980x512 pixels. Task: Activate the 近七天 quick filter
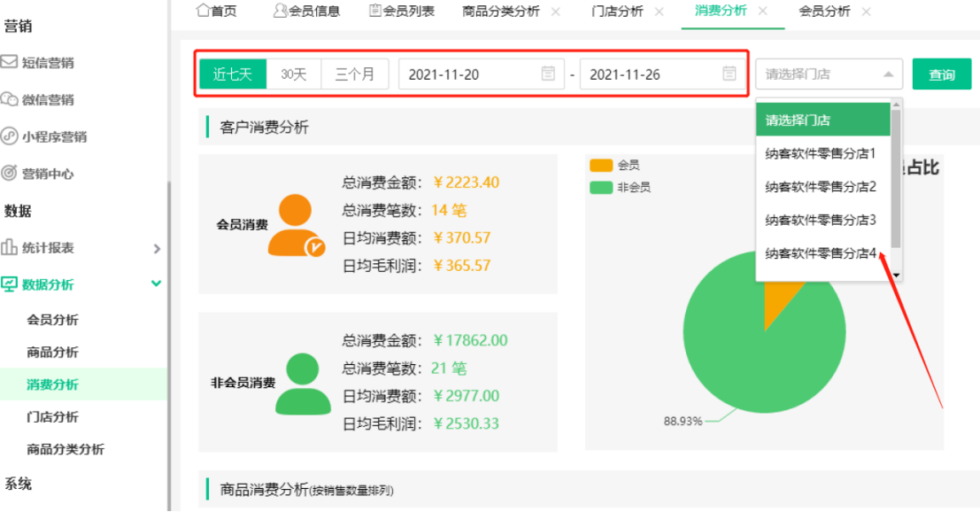tap(232, 74)
